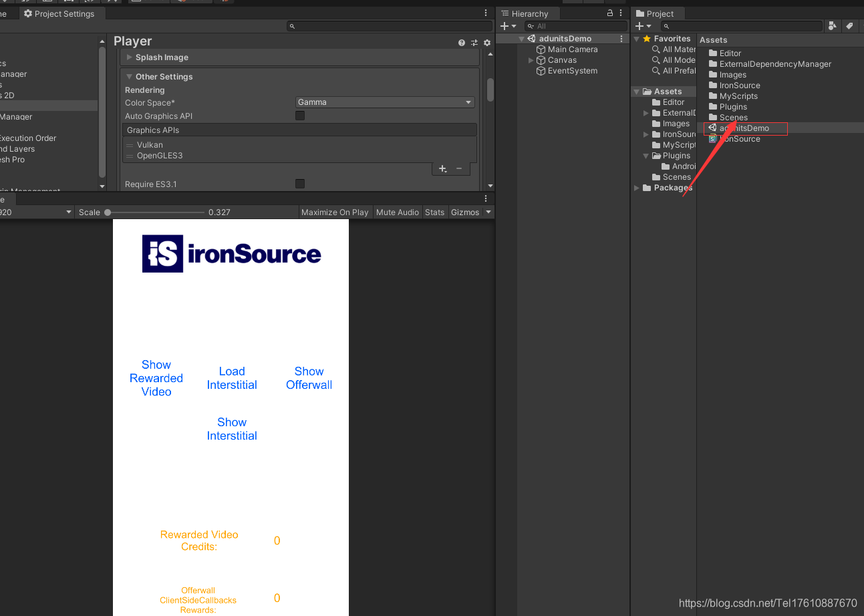
Task: Select the EventSystem object in Hierarchy
Action: [572, 71]
